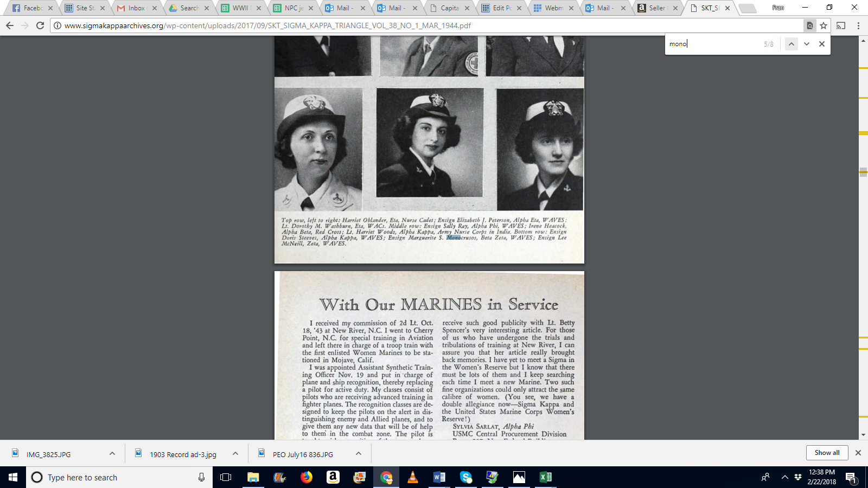
Task: Open the Excel icon in the taskbar
Action: point(546,477)
